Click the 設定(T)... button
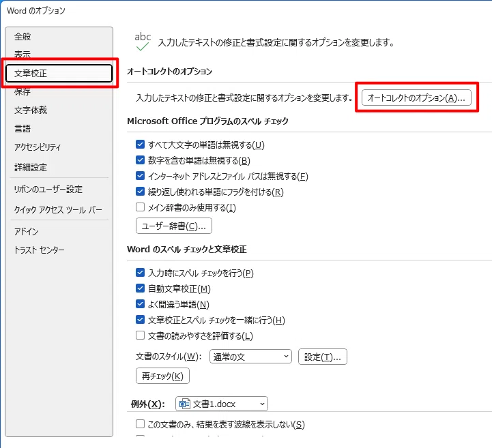Image resolution: width=492 pixels, height=448 pixels. (323, 357)
